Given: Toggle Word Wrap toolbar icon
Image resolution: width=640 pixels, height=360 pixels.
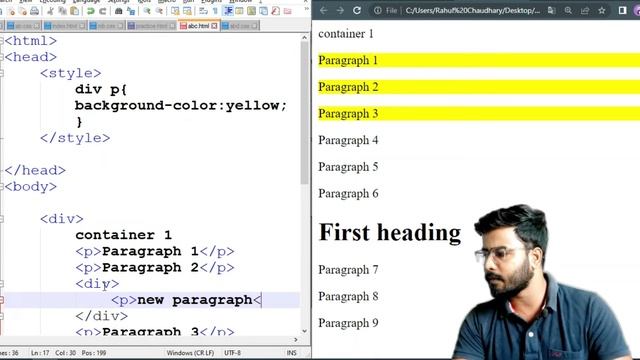Looking at the screenshot, I should coord(203,11).
